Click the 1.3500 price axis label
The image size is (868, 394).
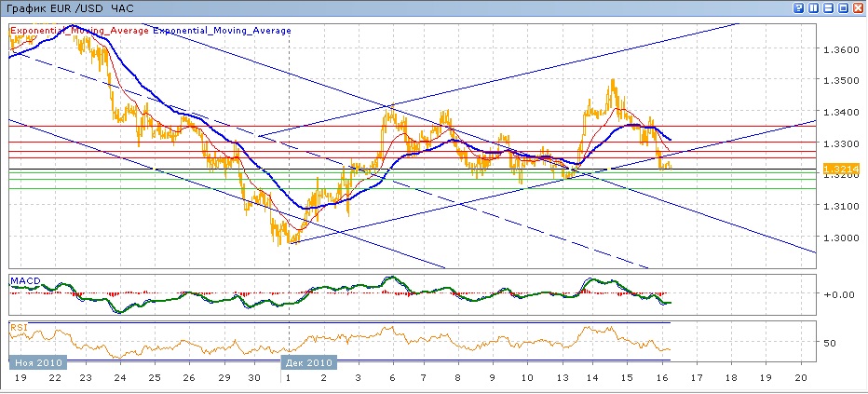click(838, 80)
